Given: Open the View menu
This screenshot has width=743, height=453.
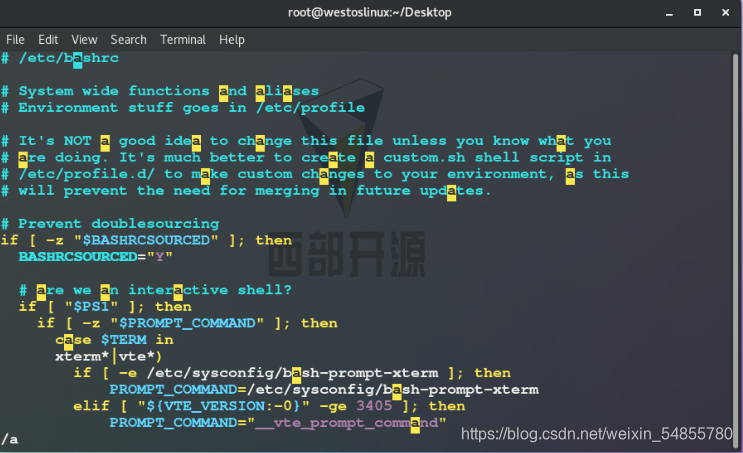Looking at the screenshot, I should click(x=84, y=40).
